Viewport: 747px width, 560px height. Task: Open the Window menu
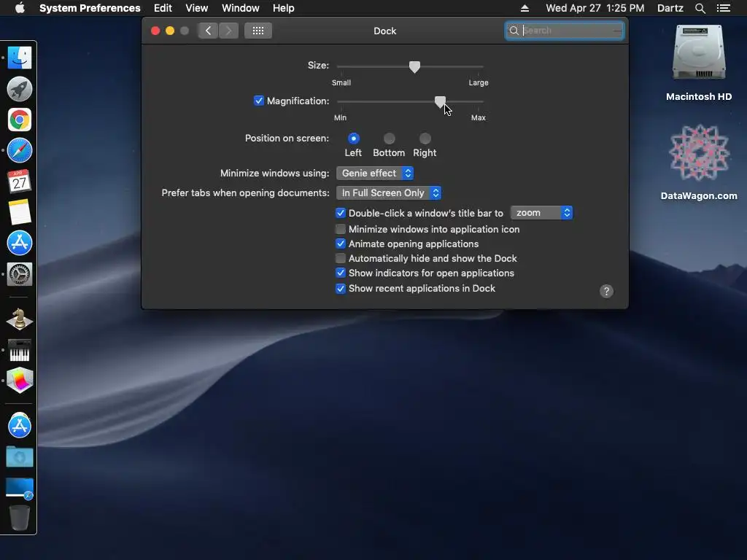[x=241, y=8]
